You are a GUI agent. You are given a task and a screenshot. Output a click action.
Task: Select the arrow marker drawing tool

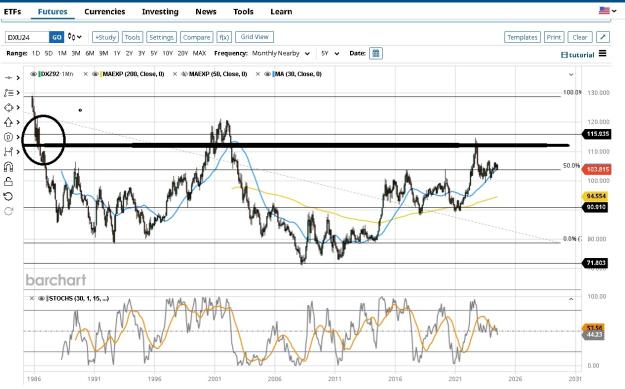[8, 122]
